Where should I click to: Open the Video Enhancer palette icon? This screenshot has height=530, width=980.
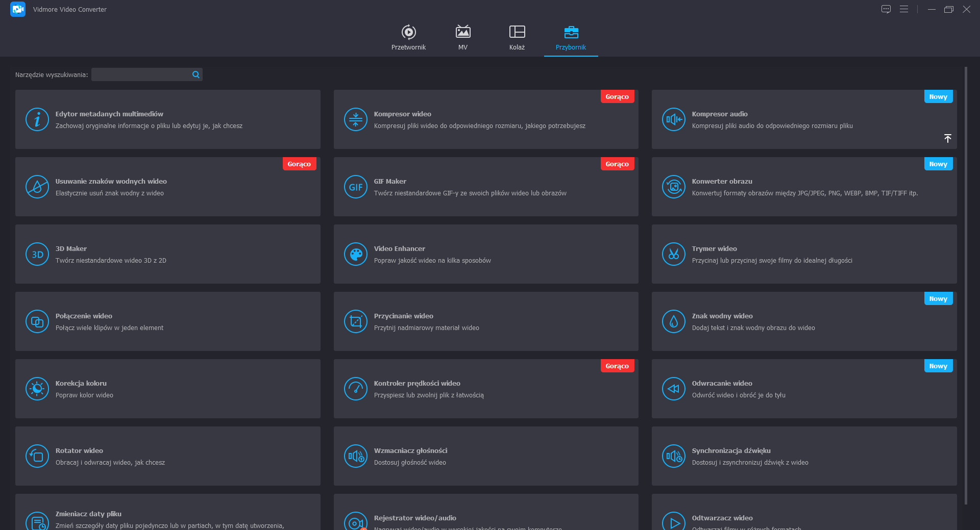coord(356,254)
